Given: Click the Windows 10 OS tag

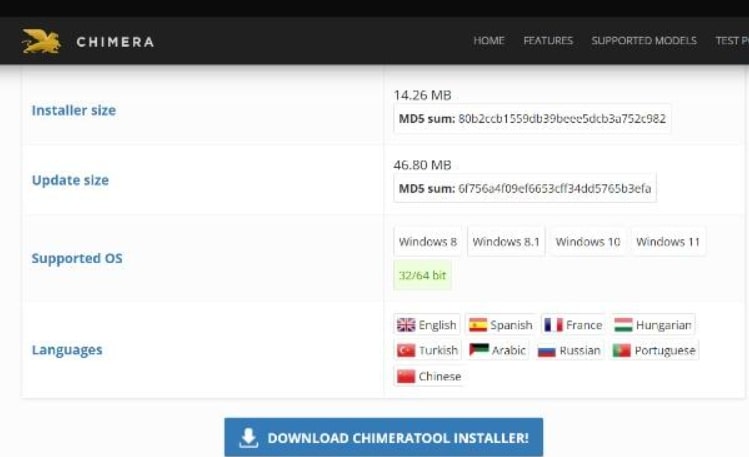Looking at the screenshot, I should click(x=588, y=242).
